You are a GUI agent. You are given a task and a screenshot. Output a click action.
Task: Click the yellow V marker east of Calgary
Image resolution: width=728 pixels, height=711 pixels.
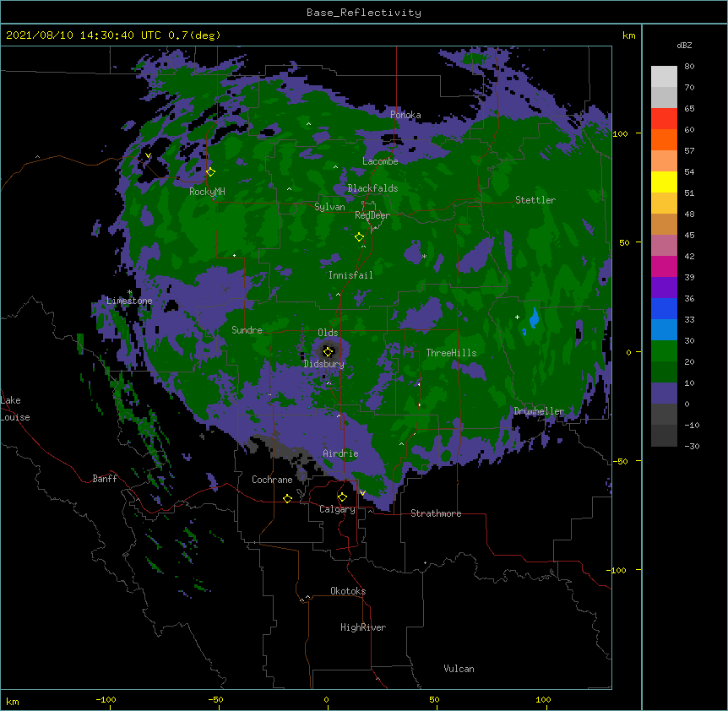(362, 493)
